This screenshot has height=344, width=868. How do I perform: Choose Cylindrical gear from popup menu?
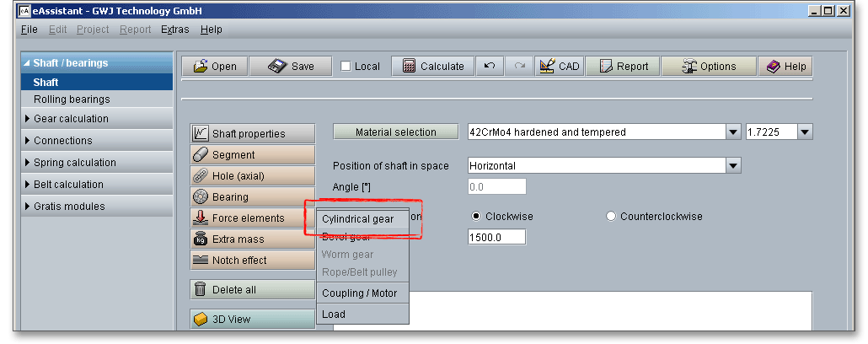pos(357,218)
